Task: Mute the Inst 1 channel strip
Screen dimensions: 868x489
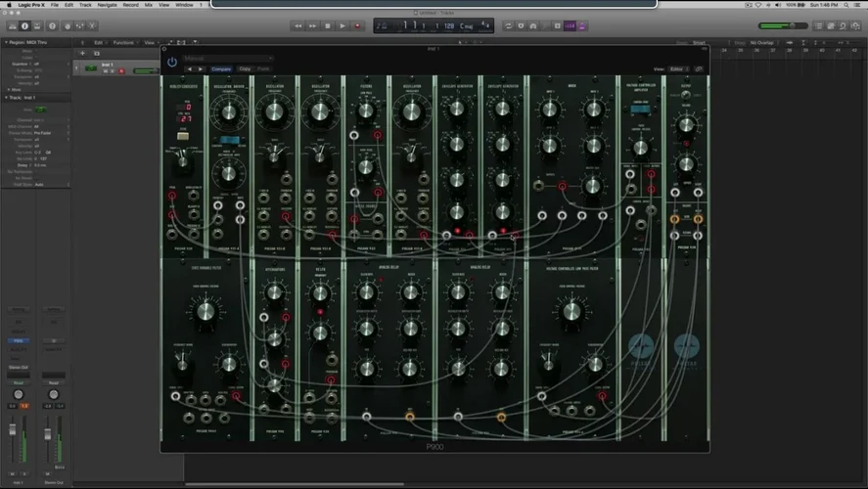Action: [12, 474]
